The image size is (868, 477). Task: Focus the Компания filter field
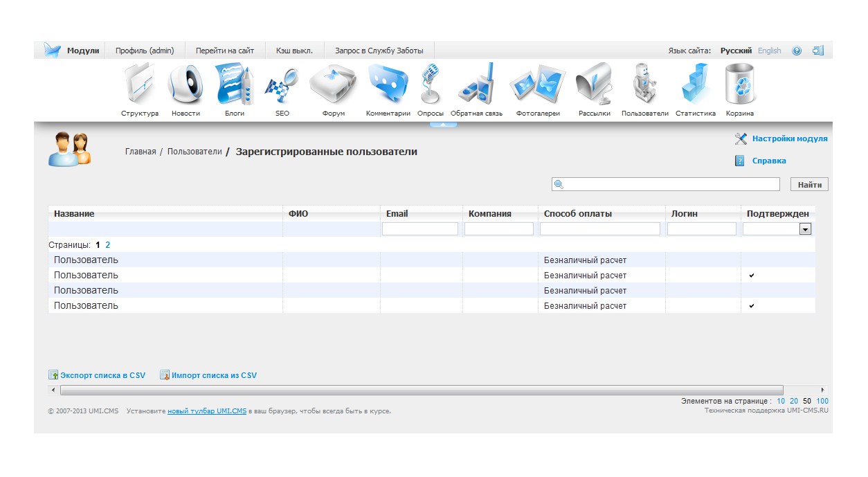pos(499,228)
